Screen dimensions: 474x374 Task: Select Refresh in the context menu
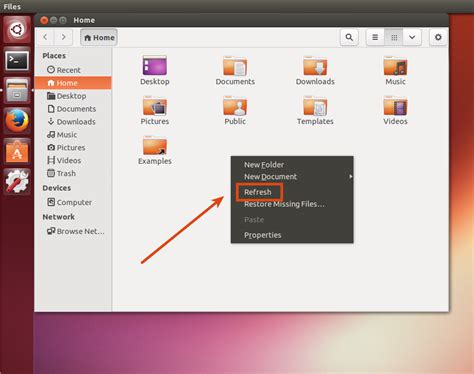[x=259, y=192]
